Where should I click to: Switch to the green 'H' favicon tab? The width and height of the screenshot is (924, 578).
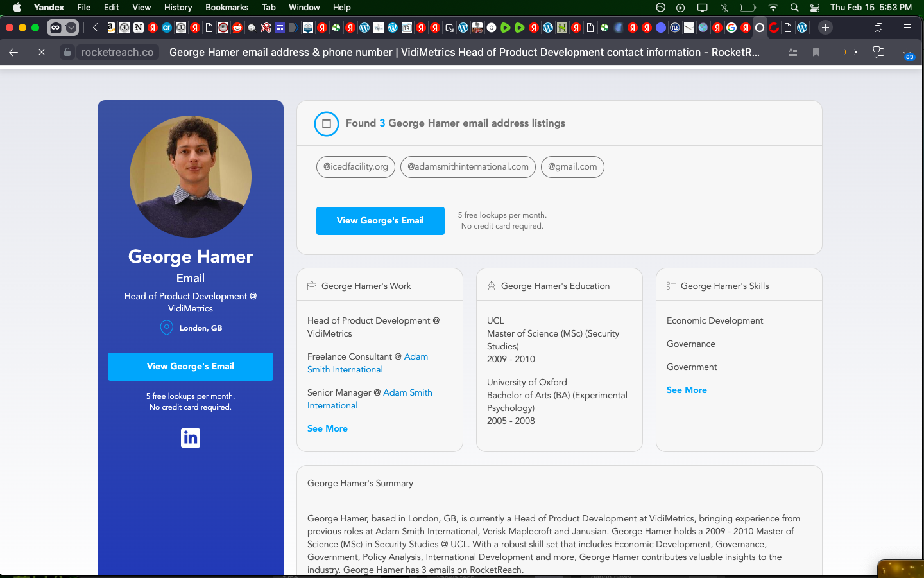(x=562, y=28)
